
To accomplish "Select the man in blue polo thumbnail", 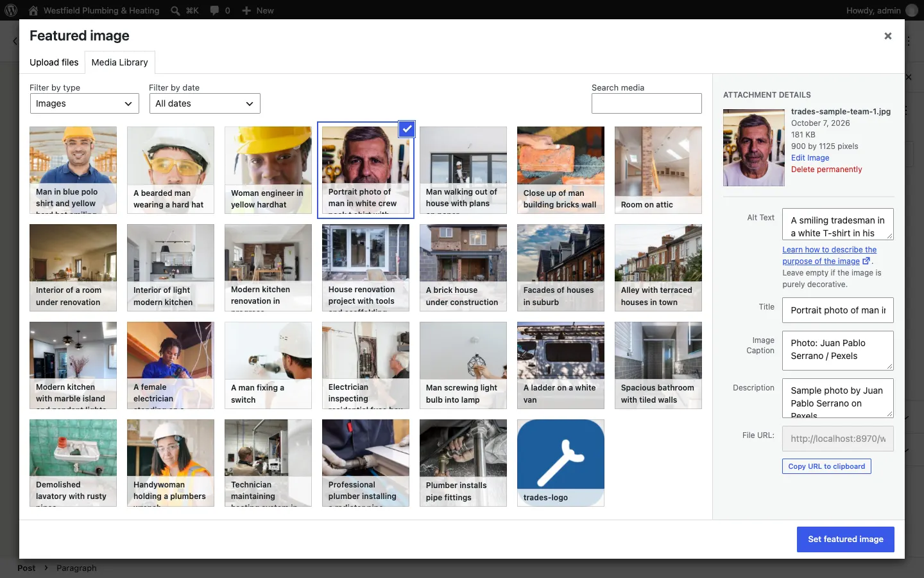I will (x=73, y=170).
